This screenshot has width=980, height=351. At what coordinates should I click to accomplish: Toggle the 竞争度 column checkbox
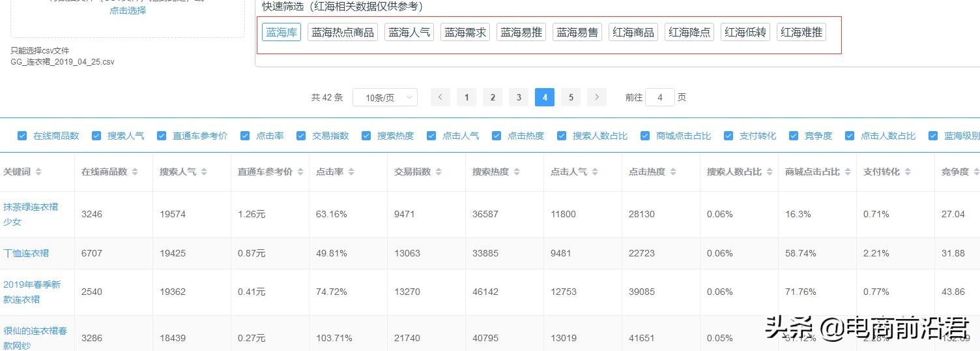(794, 136)
